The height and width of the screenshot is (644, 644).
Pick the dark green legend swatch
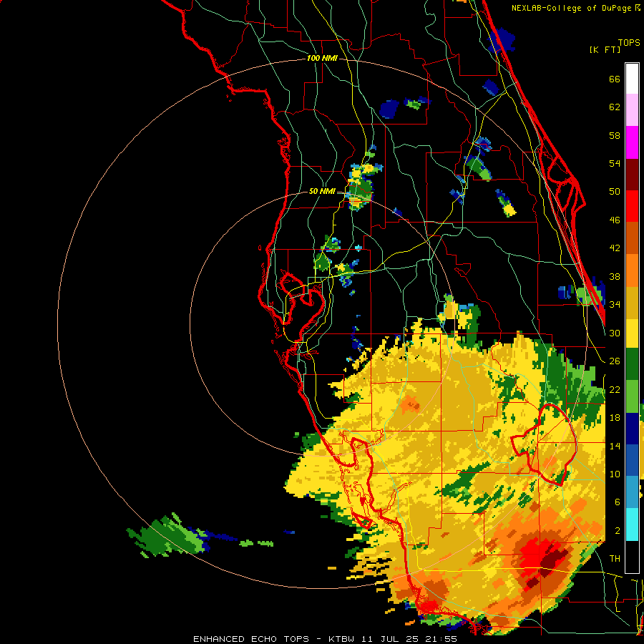(632, 364)
